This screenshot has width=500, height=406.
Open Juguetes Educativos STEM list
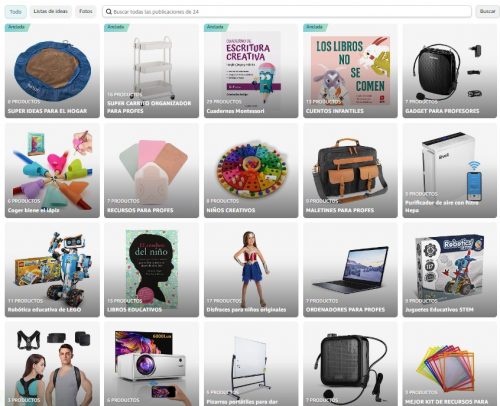pos(450,270)
